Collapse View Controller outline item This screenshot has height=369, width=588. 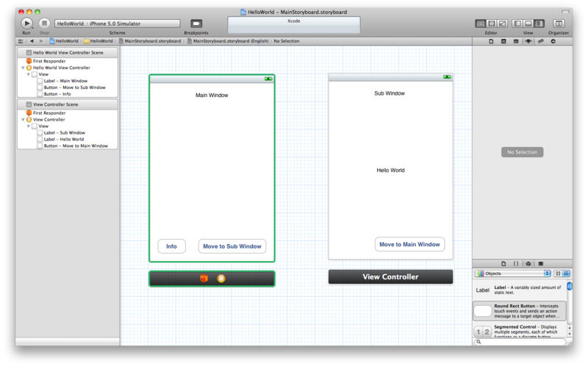24,120
